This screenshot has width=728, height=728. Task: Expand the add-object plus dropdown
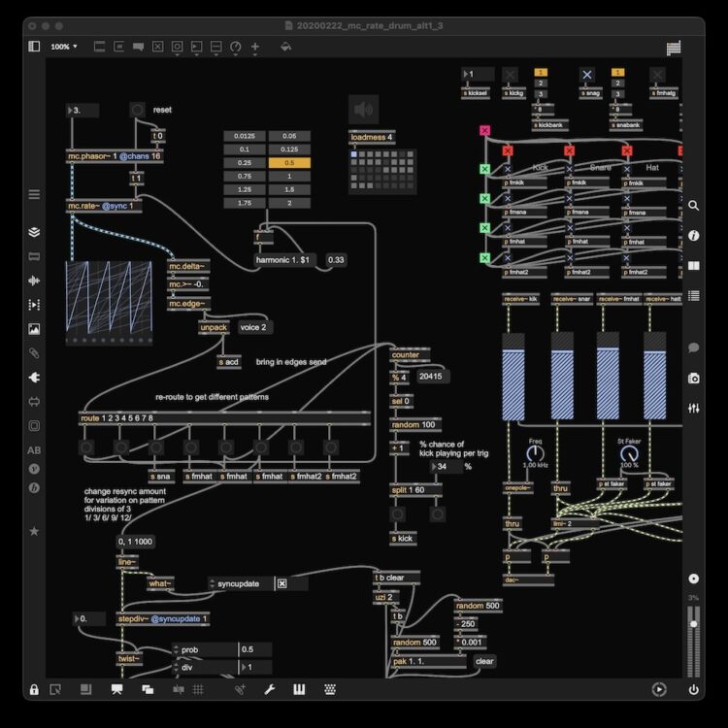[255, 46]
